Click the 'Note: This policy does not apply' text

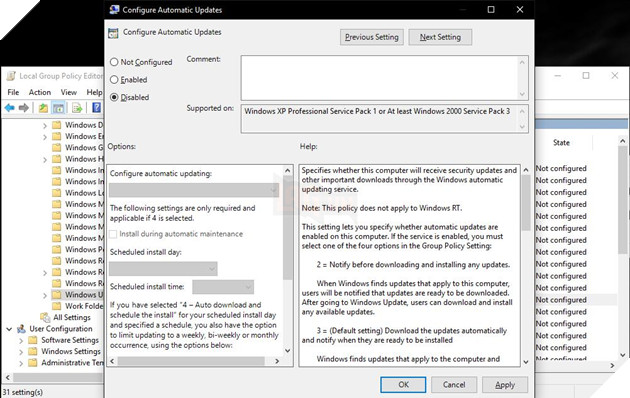click(382, 208)
